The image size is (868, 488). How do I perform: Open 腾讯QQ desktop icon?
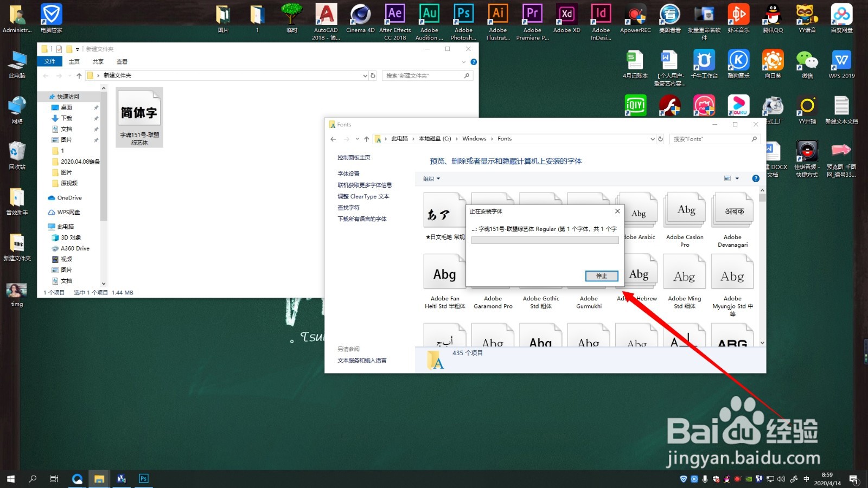773,19
